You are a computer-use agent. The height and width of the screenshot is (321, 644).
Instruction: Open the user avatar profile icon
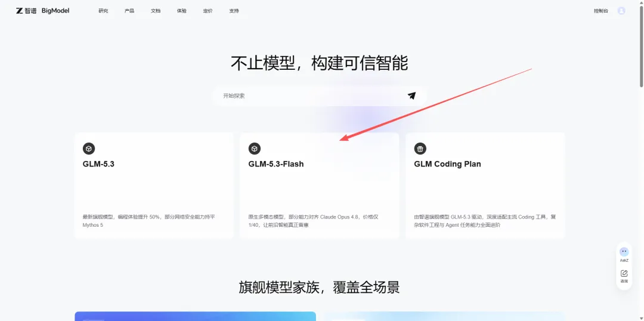point(621,11)
